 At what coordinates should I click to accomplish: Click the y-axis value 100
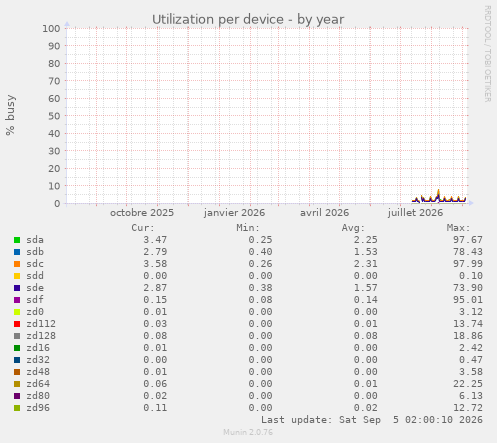51,28
